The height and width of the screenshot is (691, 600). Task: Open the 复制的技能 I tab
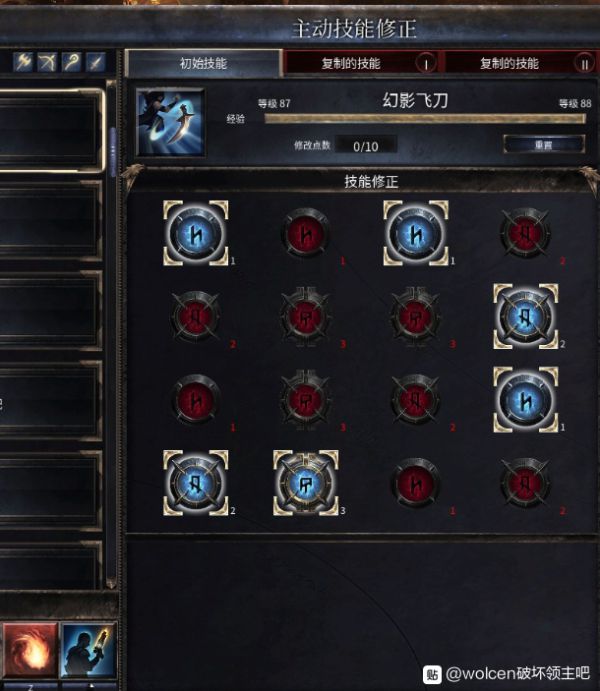tap(362, 63)
